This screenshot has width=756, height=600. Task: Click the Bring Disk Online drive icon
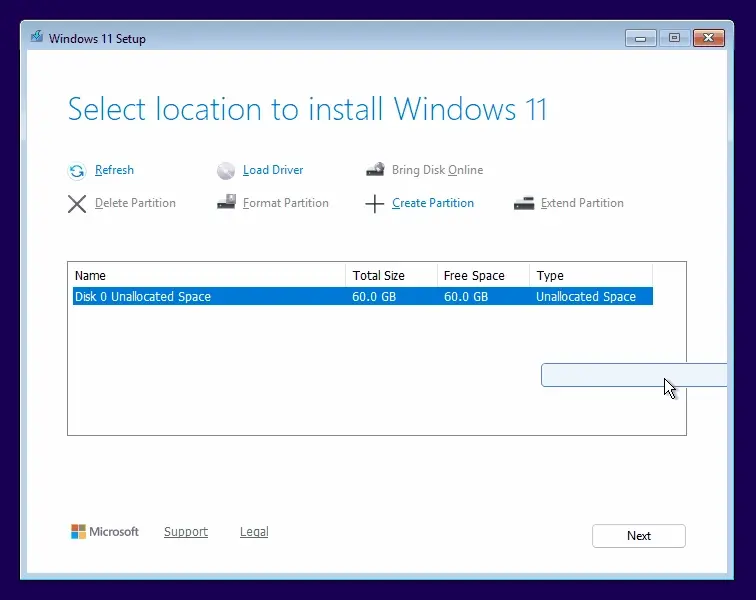pyautogui.click(x=375, y=169)
